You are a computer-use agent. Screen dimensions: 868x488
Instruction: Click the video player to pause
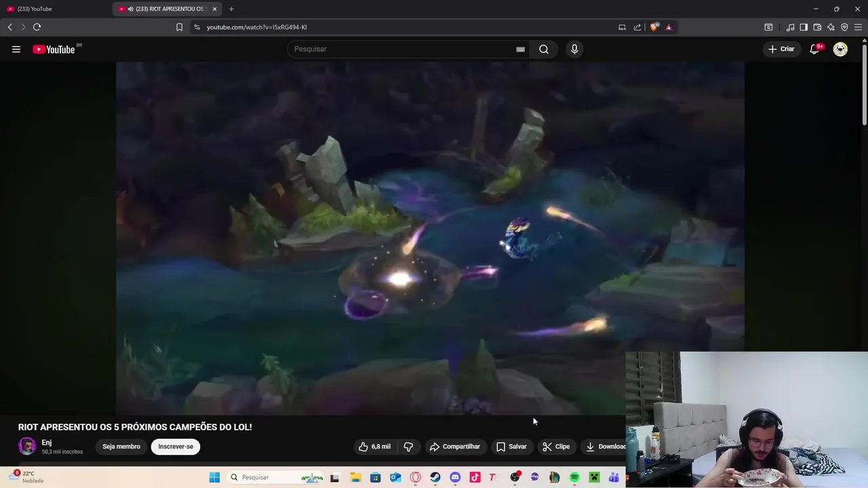(430, 238)
